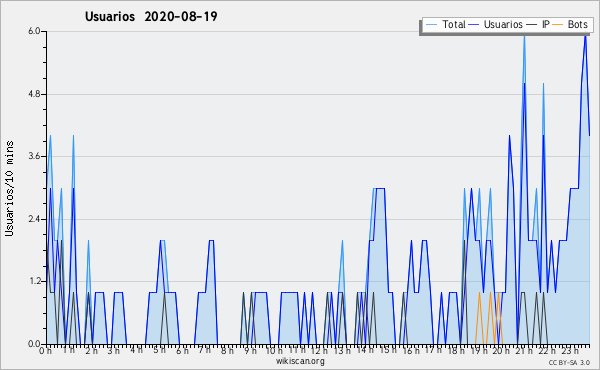Click the dark blue Usuarios legend line
The image size is (600, 370).
(x=474, y=25)
